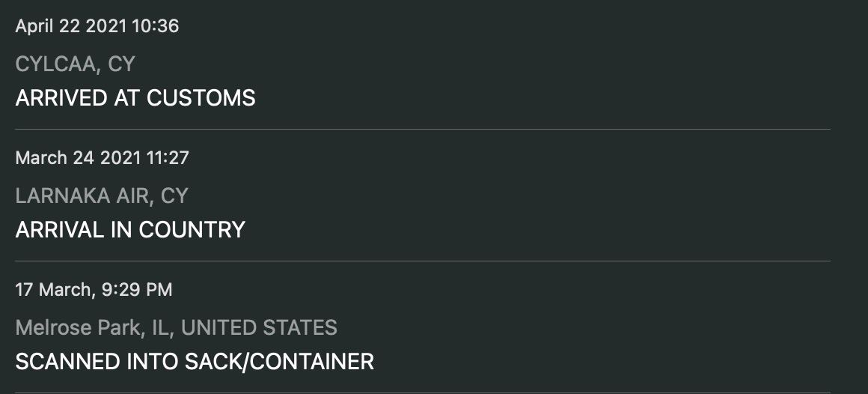Click the UNITED STATES text
The width and height of the screenshot is (868, 394).
tap(259, 327)
